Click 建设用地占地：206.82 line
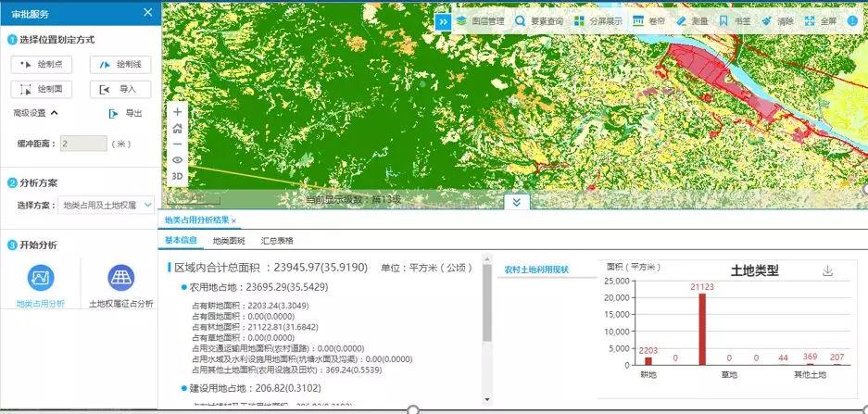868x414 pixels. point(255,388)
